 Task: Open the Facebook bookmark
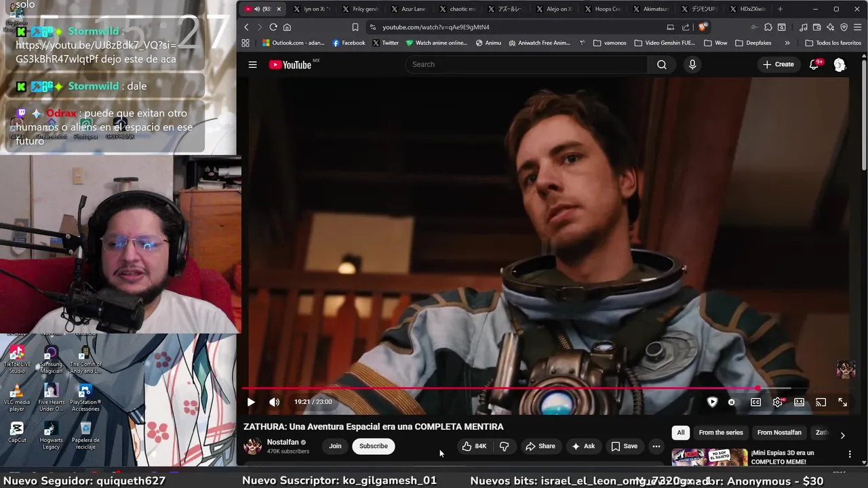[349, 43]
